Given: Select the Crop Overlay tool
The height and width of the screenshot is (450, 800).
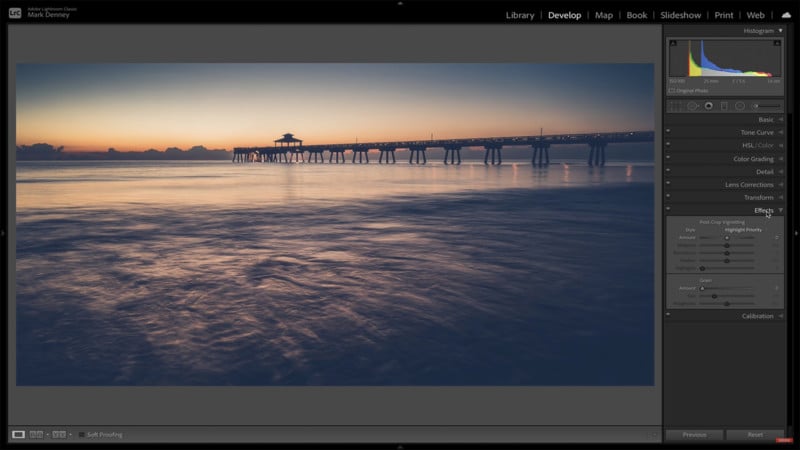Looking at the screenshot, I should pos(675,105).
